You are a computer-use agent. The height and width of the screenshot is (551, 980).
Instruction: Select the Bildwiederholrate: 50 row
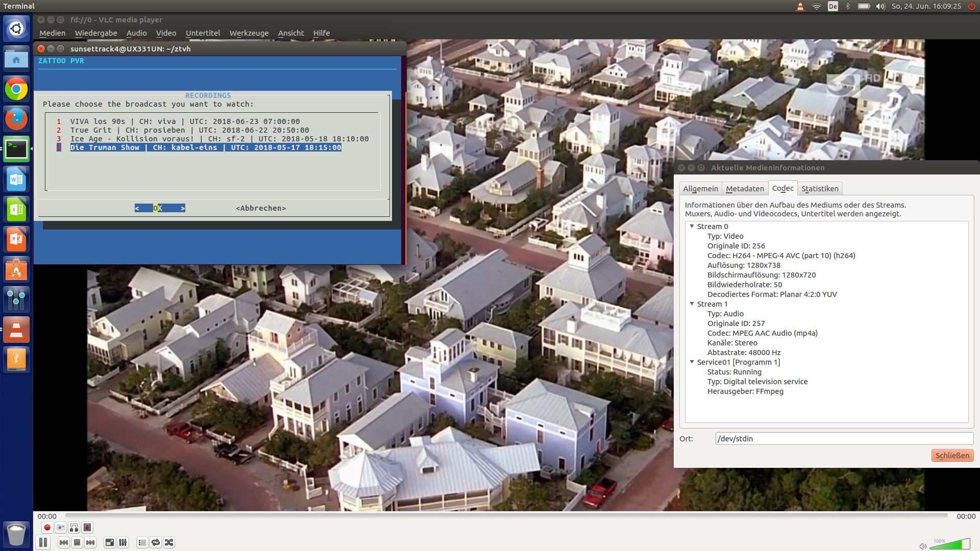point(744,285)
